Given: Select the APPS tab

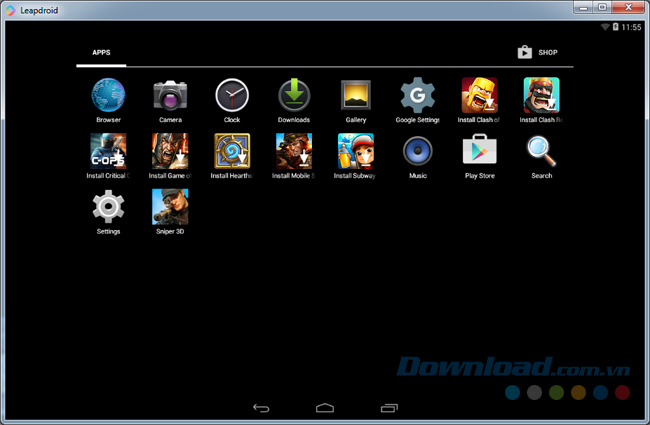Looking at the screenshot, I should [x=101, y=53].
